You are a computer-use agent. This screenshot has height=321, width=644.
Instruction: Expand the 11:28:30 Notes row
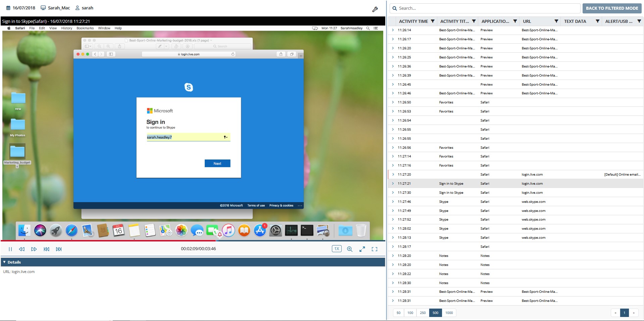click(393, 283)
